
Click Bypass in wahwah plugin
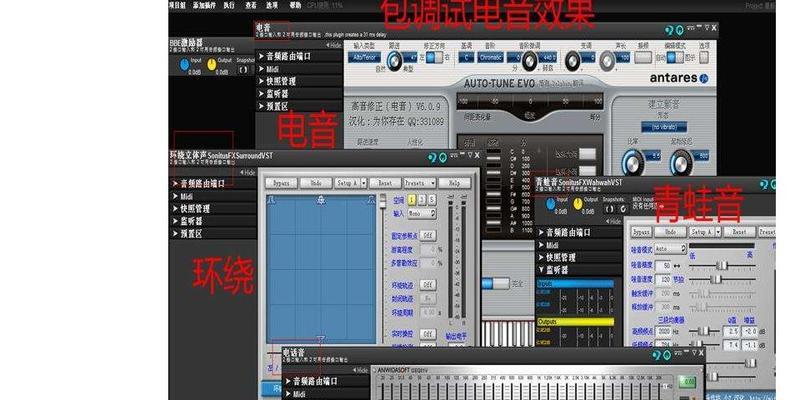click(x=641, y=232)
